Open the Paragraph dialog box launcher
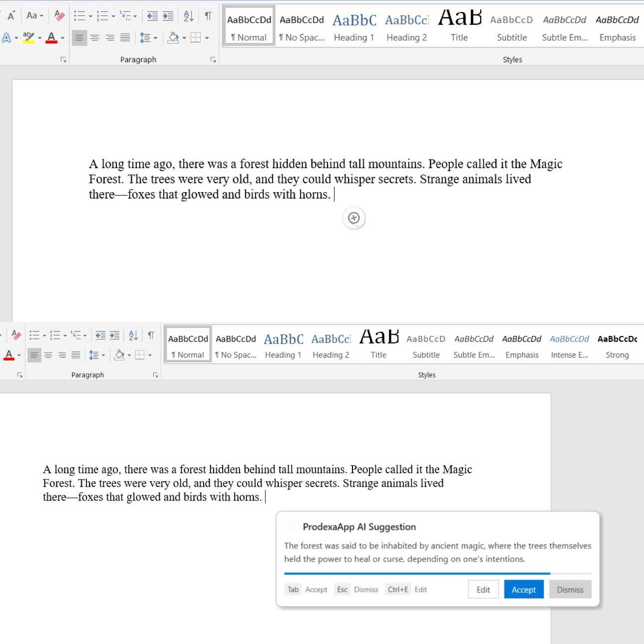Viewport: 644px width, 644px height. (213, 59)
